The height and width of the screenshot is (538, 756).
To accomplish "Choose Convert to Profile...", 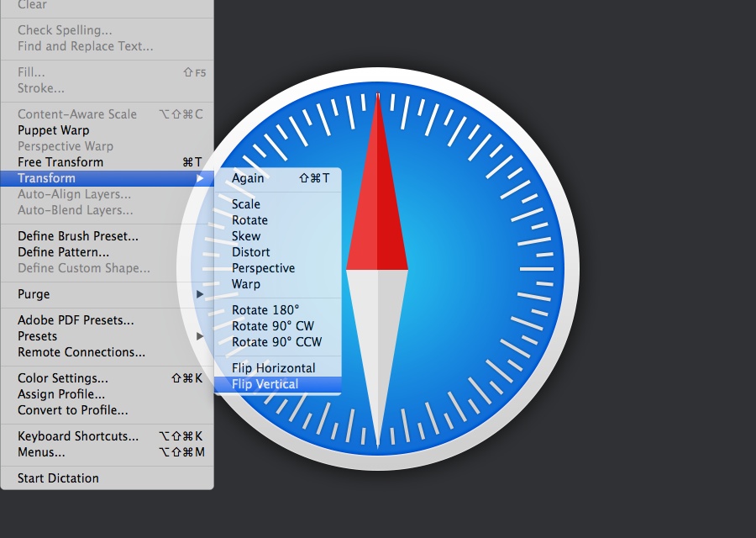I will pos(107,410).
